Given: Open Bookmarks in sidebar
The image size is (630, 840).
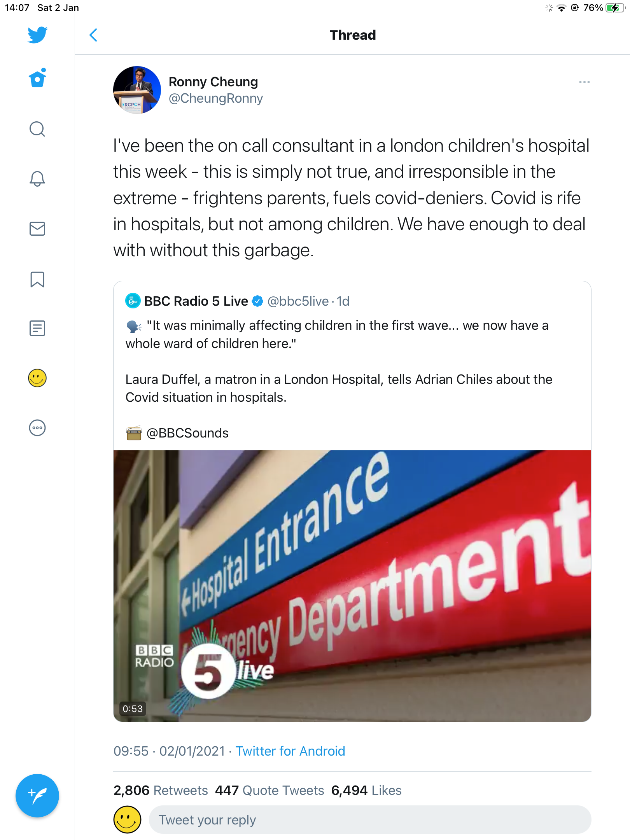Looking at the screenshot, I should (37, 279).
